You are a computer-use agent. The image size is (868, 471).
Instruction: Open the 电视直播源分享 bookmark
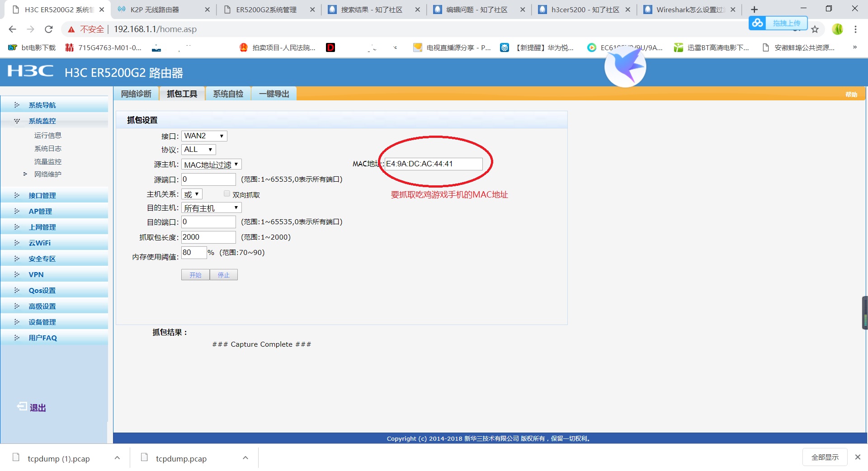point(452,47)
